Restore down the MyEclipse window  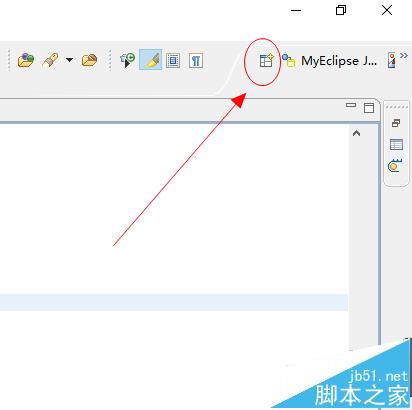click(341, 10)
